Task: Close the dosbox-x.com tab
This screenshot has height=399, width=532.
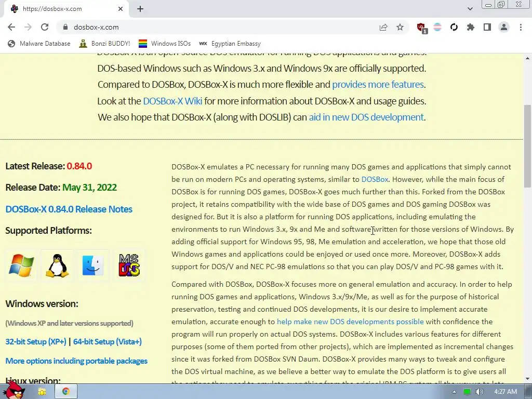Action: pyautogui.click(x=121, y=9)
